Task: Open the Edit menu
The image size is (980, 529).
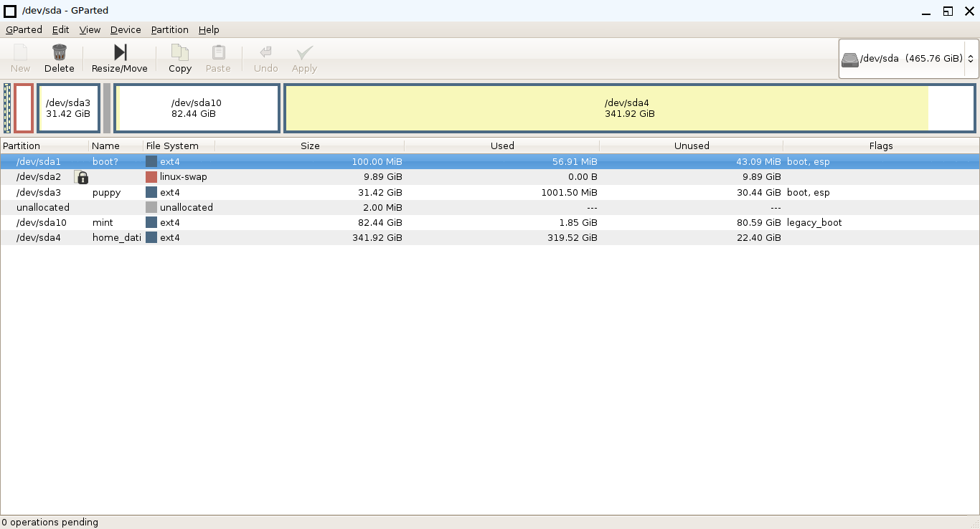Action: [x=61, y=29]
